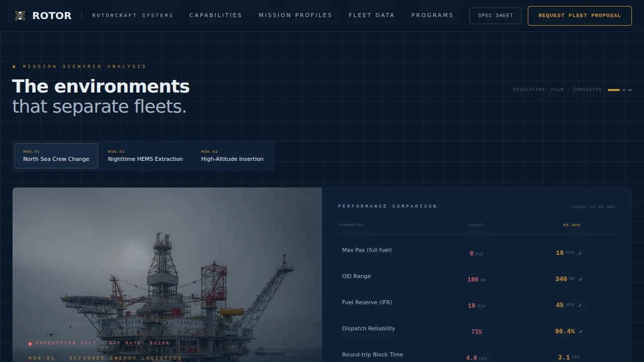Switch to High-Altitude Insertion tab
This screenshot has height=362, width=644.
[232, 156]
